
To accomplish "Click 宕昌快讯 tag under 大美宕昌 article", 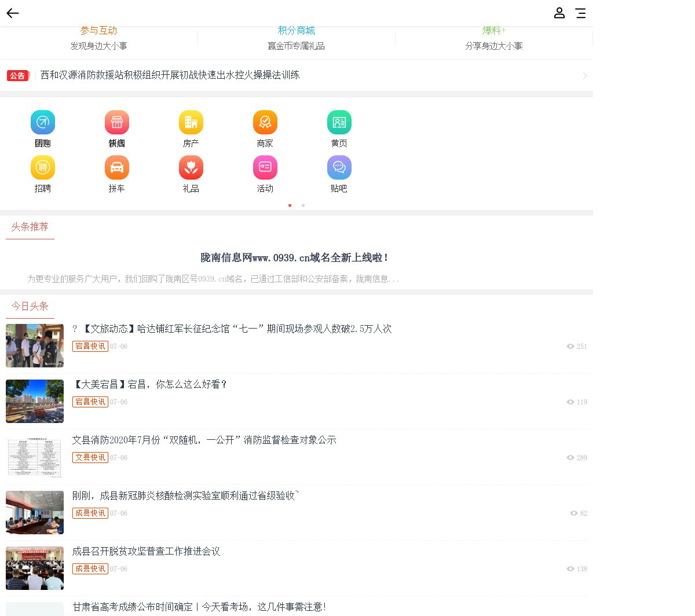I will point(90,402).
